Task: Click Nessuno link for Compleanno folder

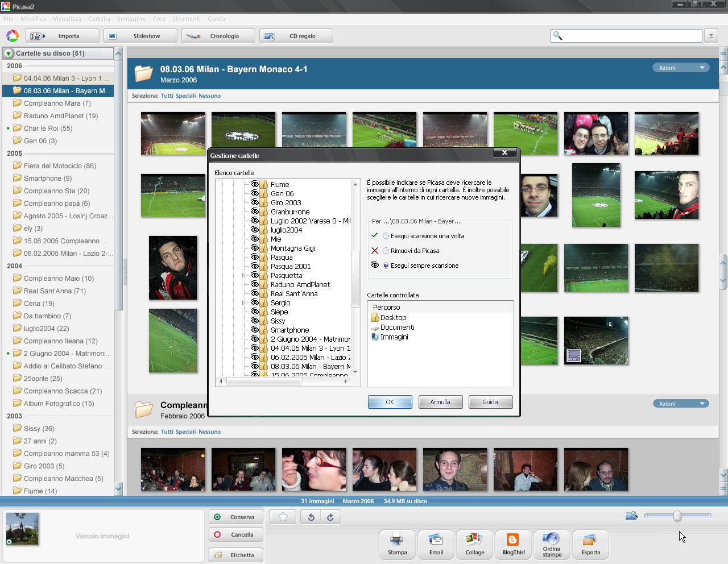Action: pos(209,432)
